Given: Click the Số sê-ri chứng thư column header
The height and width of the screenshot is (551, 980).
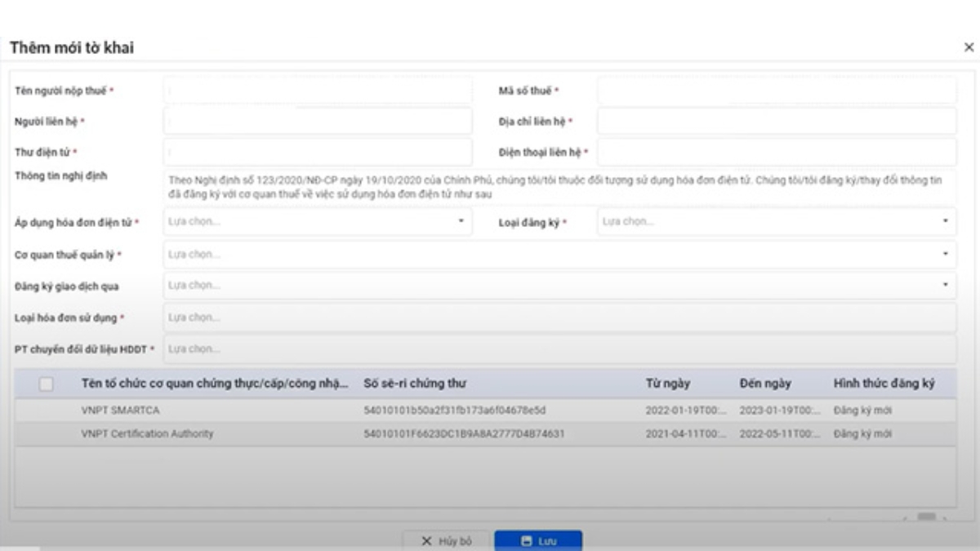Looking at the screenshot, I should click(415, 384).
